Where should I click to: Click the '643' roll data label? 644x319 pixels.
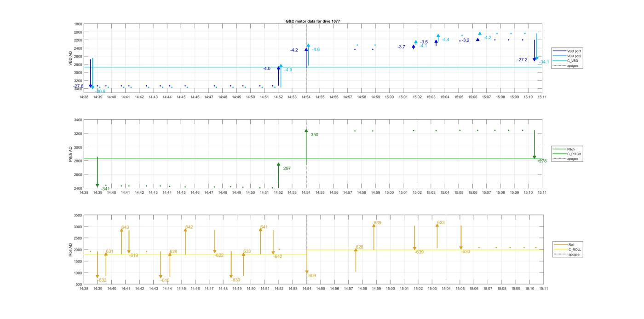pos(125,227)
